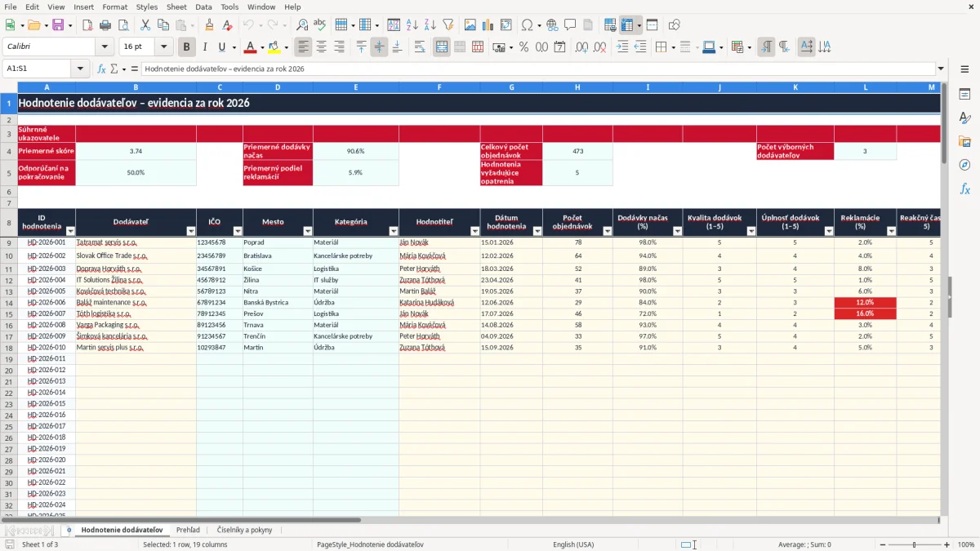Click into the formula input line
The image size is (980, 551).
pyautogui.click(x=537, y=69)
